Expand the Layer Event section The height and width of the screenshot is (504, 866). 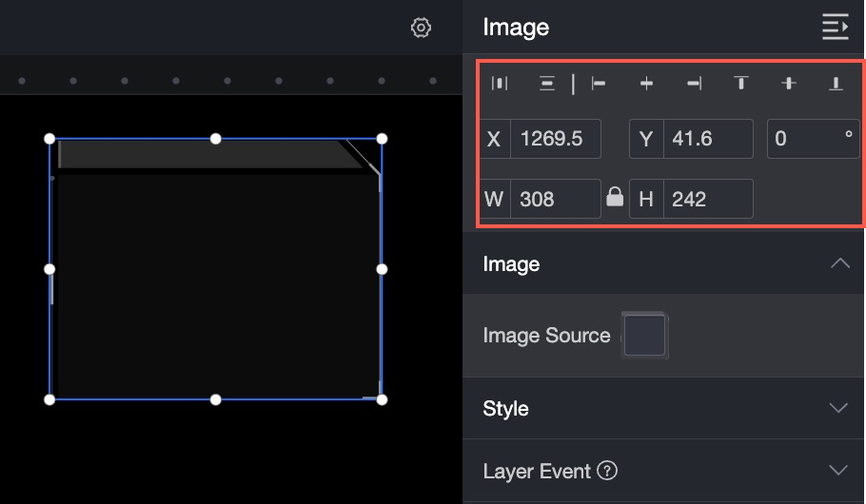[838, 471]
